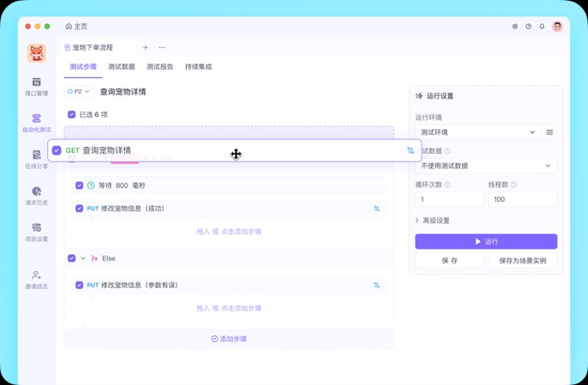Viewport: 588px width, 385px height.
Task: Click 添加步骤 button at bottom
Action: pyautogui.click(x=229, y=339)
